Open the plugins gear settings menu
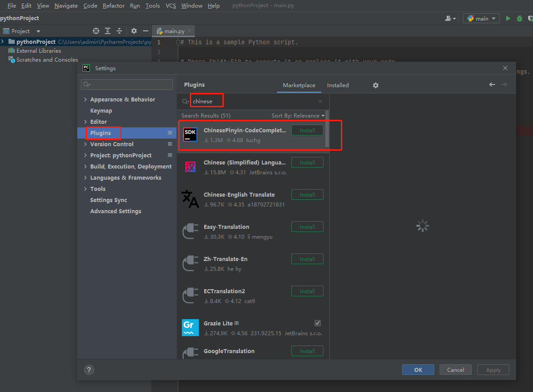Image resolution: width=533 pixels, height=392 pixels. (376, 85)
